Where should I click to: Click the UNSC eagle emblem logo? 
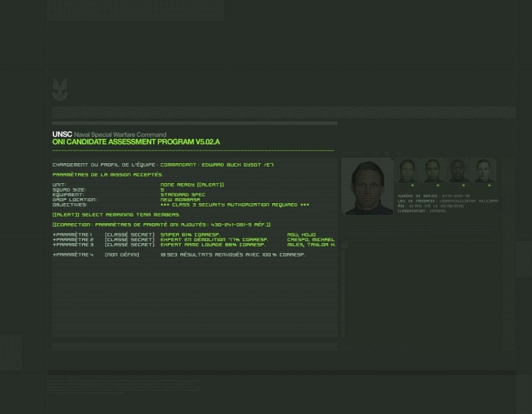click(x=60, y=89)
